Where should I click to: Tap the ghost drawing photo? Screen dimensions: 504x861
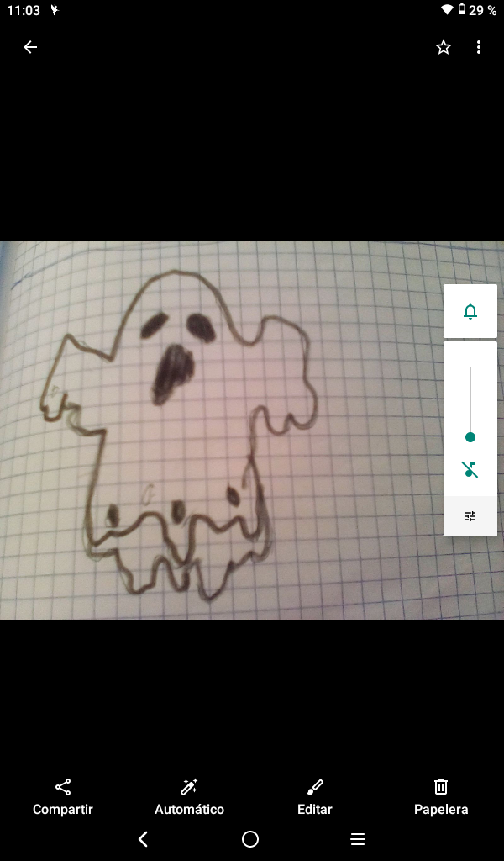click(252, 430)
